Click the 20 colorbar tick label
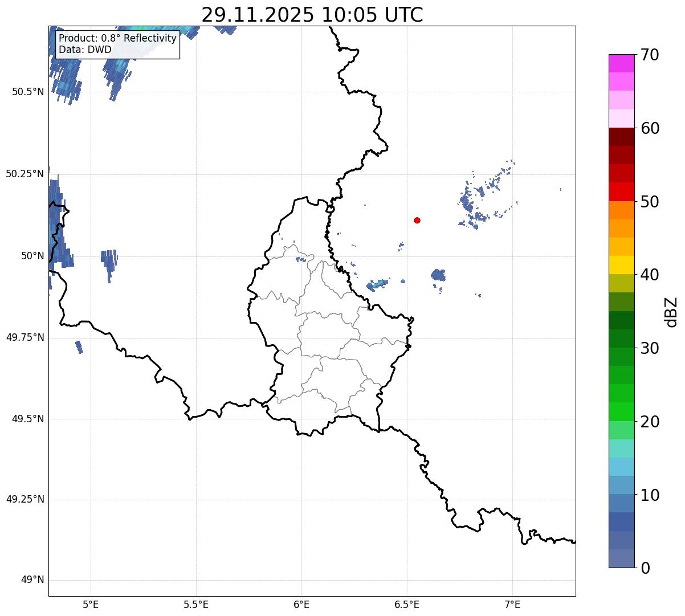The image size is (685, 616). (649, 422)
